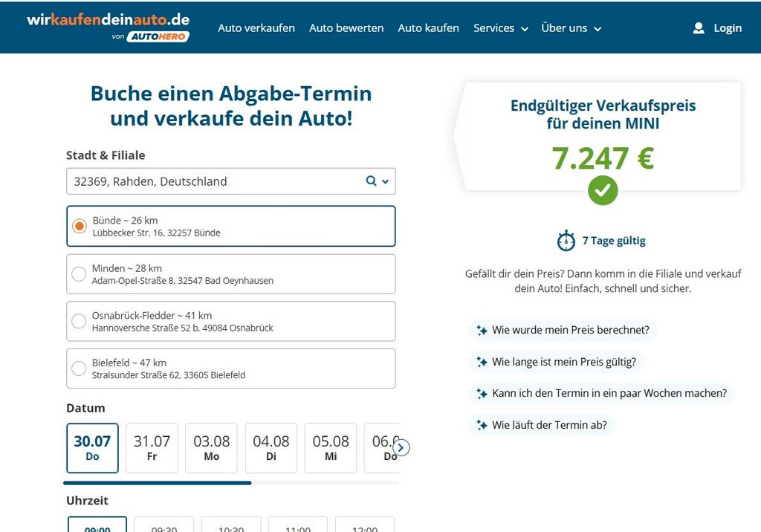Click the 'Uhrzeit' section label

pos(88,501)
